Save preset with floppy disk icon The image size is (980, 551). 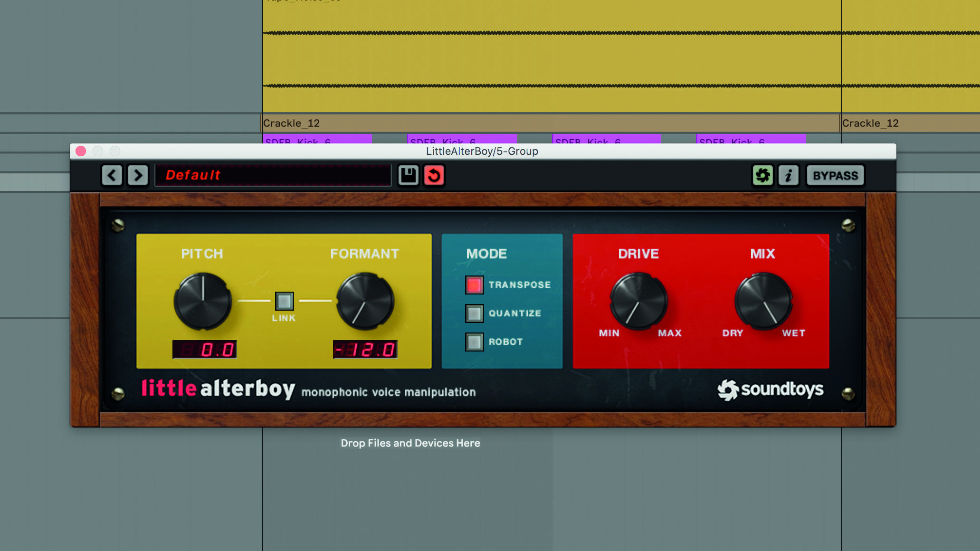tap(408, 175)
